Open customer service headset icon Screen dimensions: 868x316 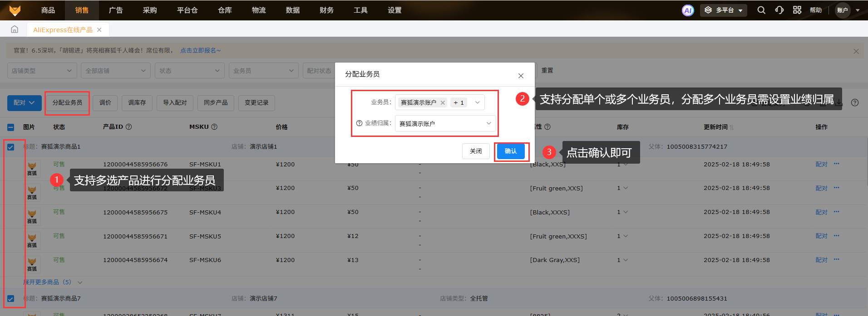tap(779, 10)
